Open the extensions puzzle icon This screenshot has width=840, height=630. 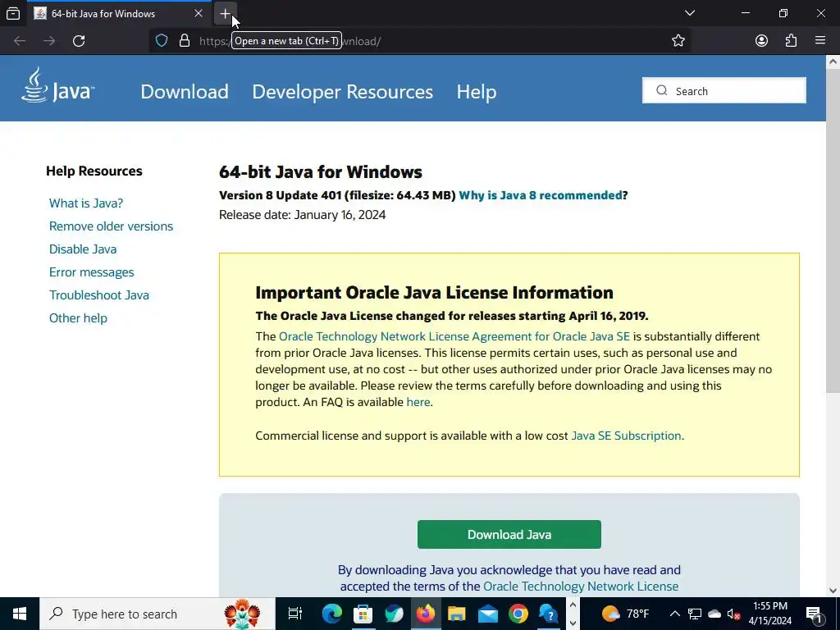[791, 41]
